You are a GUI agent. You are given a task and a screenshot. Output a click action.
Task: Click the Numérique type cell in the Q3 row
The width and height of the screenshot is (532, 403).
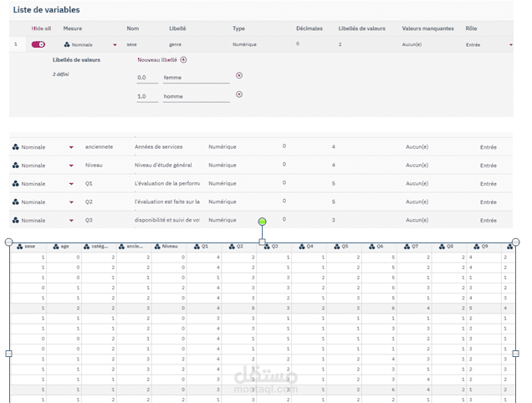(x=223, y=220)
